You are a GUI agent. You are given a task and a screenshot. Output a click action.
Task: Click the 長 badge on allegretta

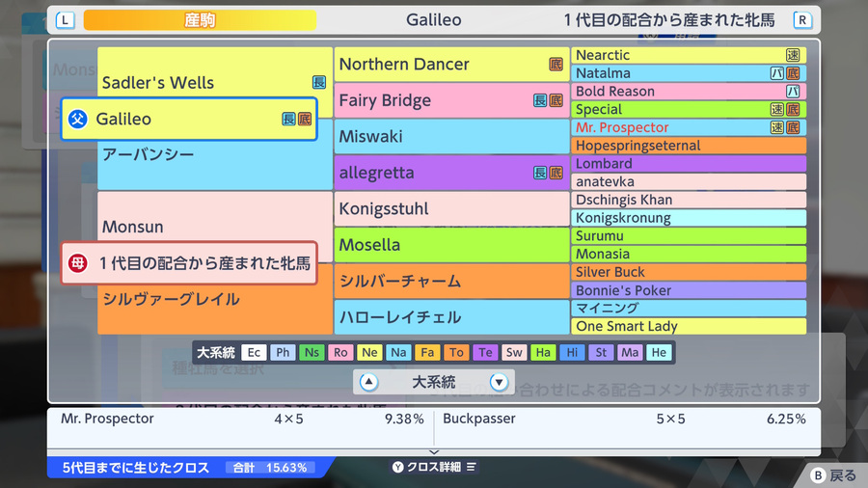coord(540,173)
